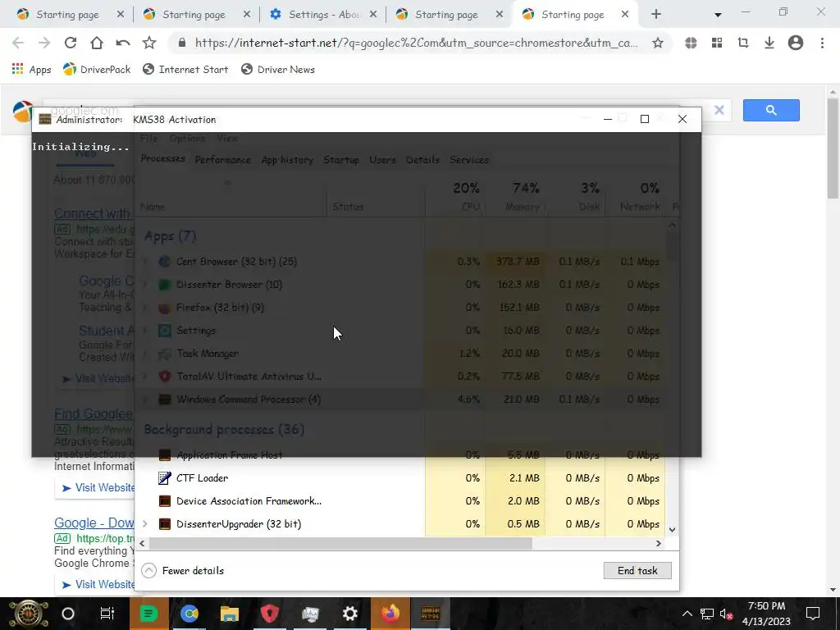The width and height of the screenshot is (840, 630).
Task: Open the grid extension icon in toolbar
Action: [x=717, y=43]
